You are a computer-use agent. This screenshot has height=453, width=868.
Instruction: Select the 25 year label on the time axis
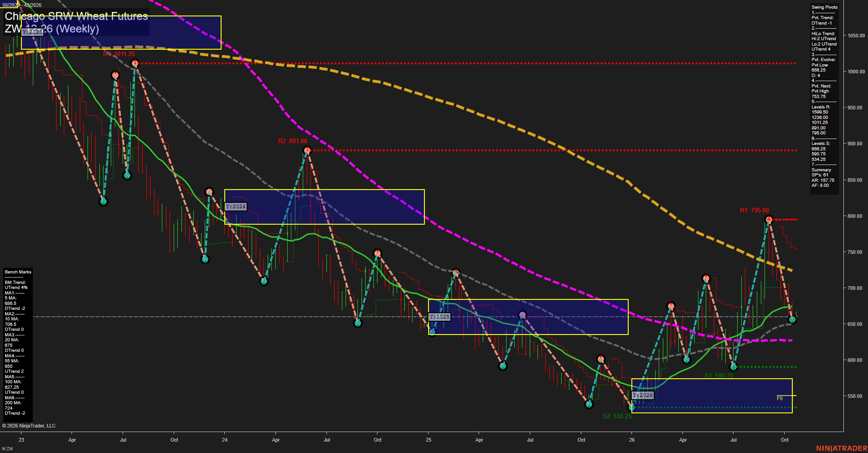pos(429,440)
